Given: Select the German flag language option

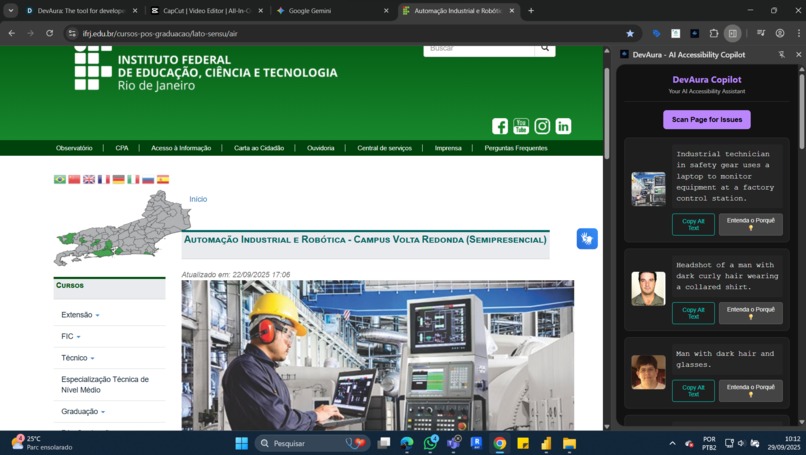Looking at the screenshot, I should 119,179.
